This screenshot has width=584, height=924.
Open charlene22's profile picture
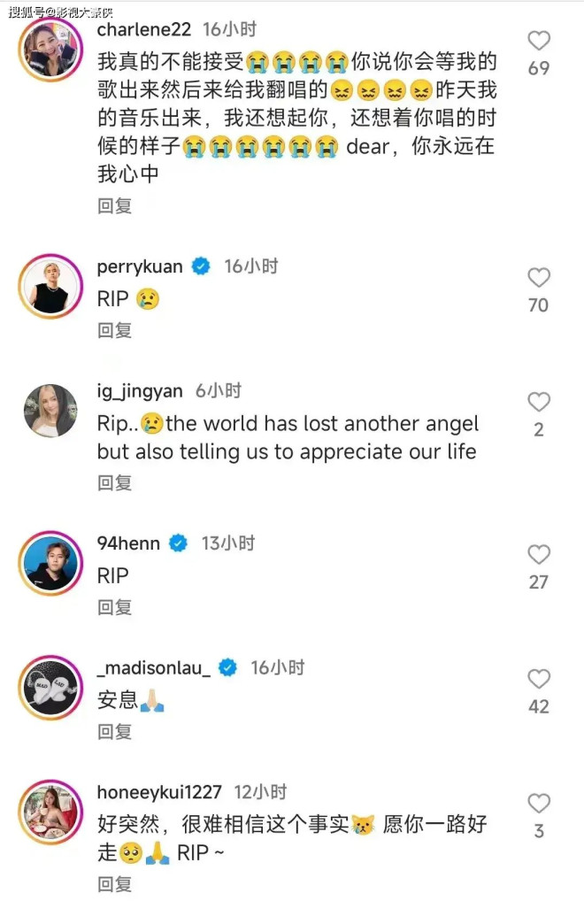coord(50,50)
